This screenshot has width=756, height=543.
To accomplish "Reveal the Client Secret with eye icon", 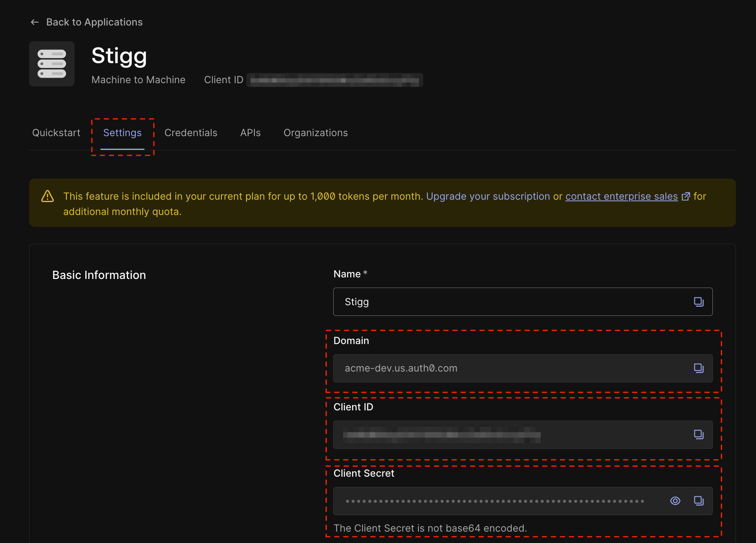I will click(675, 501).
